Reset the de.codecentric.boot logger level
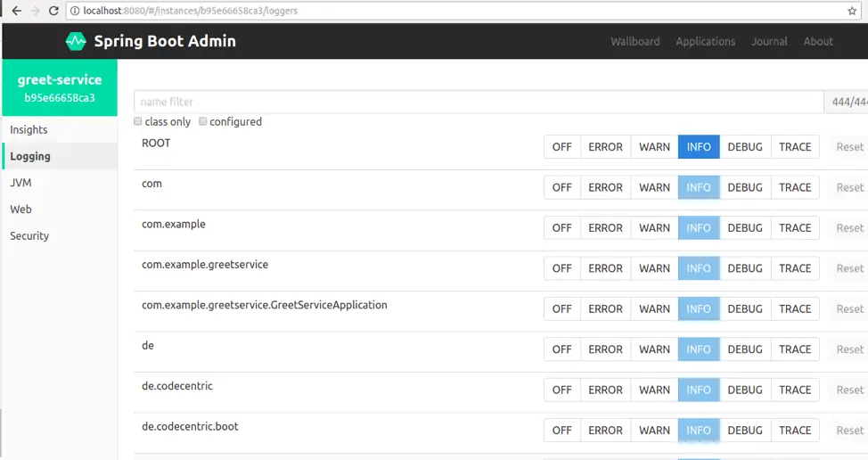 pyautogui.click(x=850, y=430)
